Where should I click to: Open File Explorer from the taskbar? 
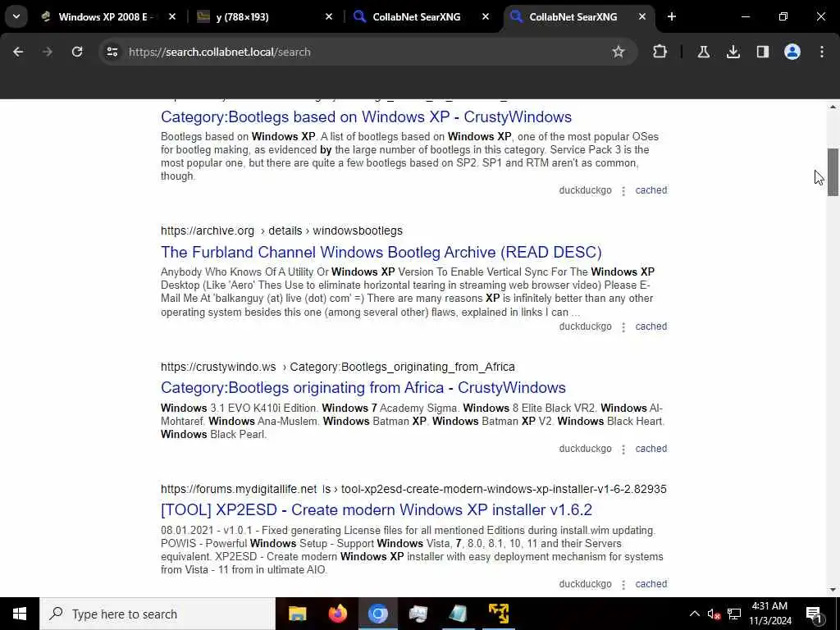297,614
